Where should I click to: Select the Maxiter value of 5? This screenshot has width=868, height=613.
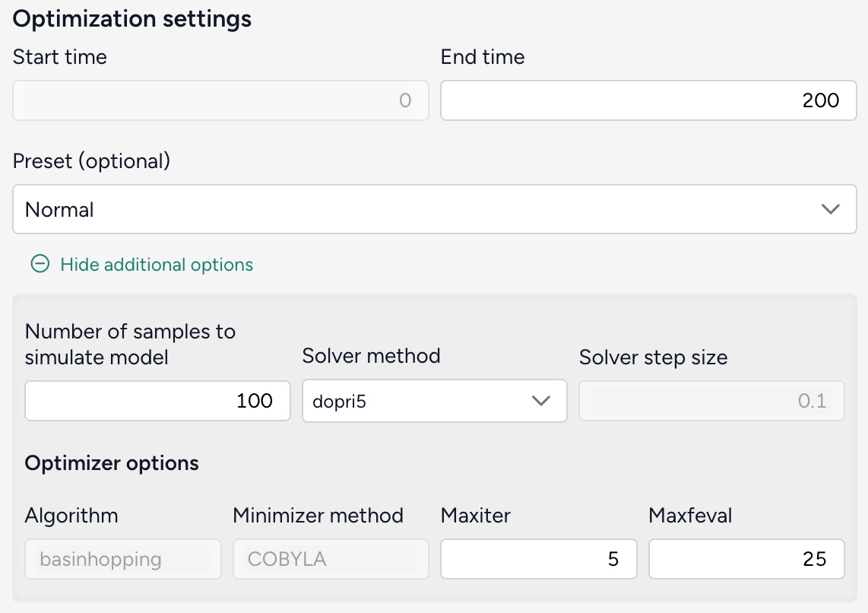click(x=538, y=558)
